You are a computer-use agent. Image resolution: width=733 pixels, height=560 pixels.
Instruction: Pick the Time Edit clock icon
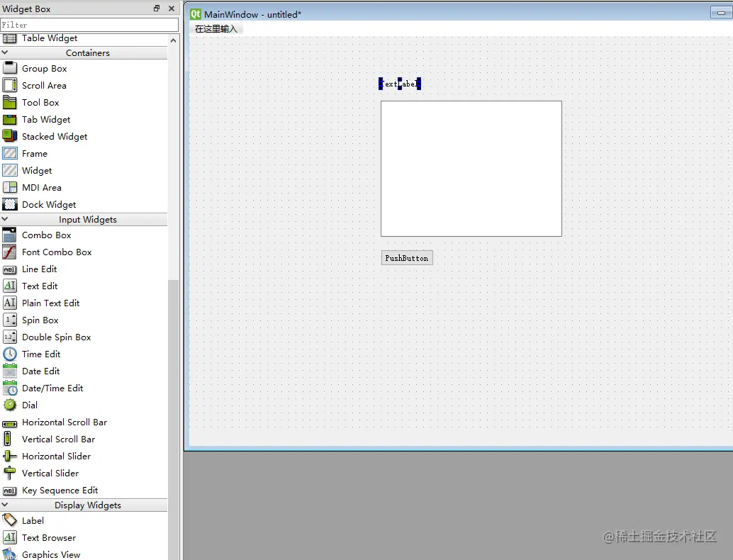pos(10,354)
